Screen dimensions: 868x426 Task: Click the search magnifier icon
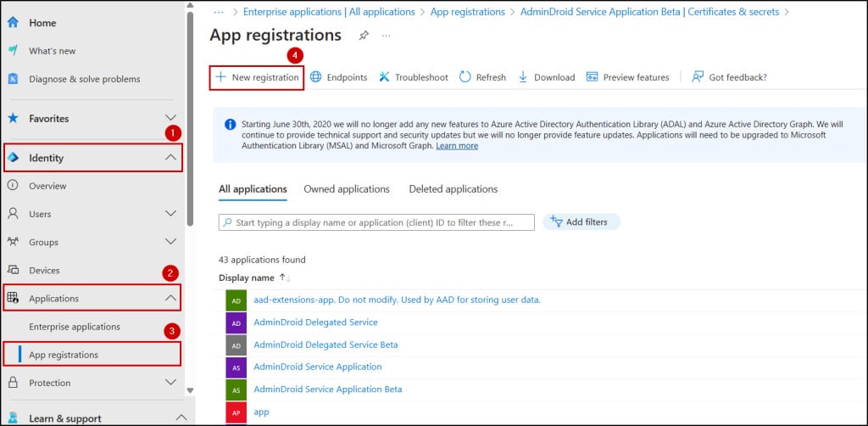pos(227,222)
